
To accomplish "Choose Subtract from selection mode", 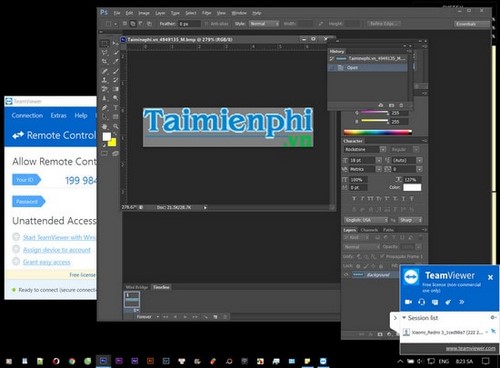I will pos(141,24).
